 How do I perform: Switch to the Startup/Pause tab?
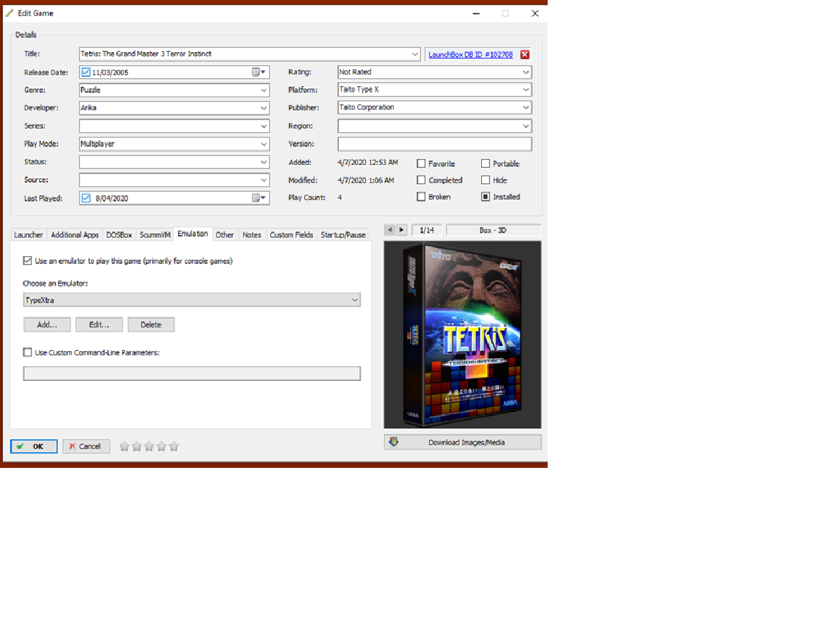[x=343, y=235]
